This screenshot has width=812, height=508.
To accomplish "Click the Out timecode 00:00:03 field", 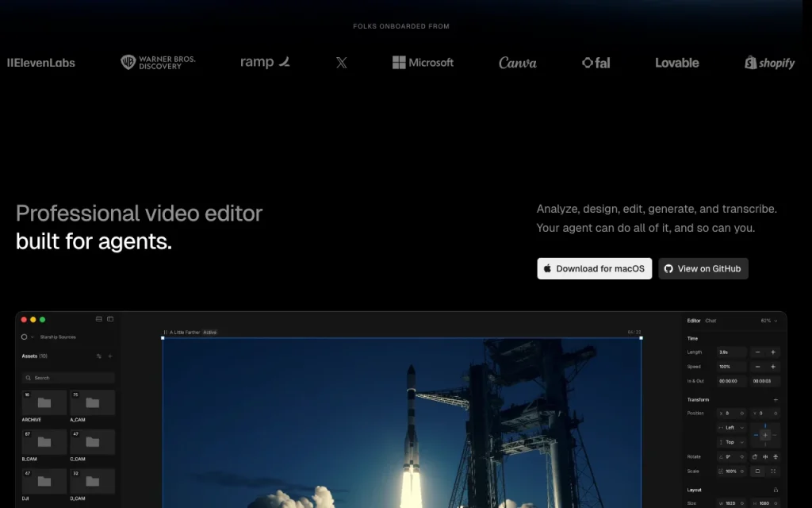I will (765, 381).
